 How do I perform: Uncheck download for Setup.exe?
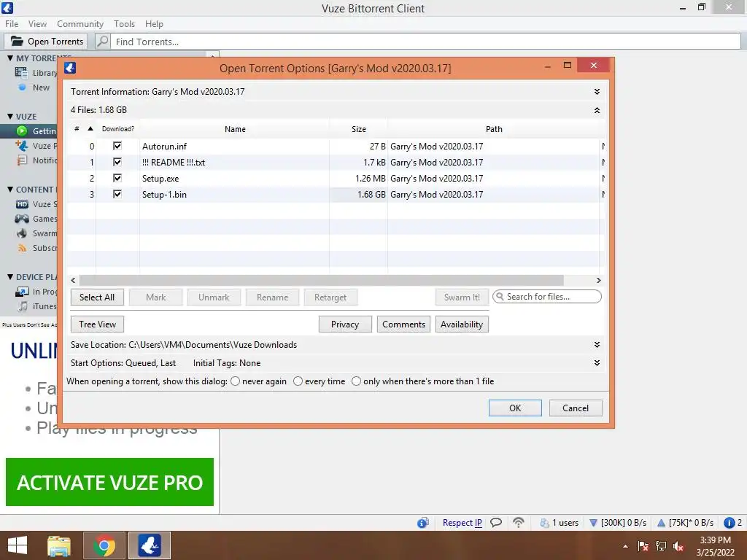point(117,178)
